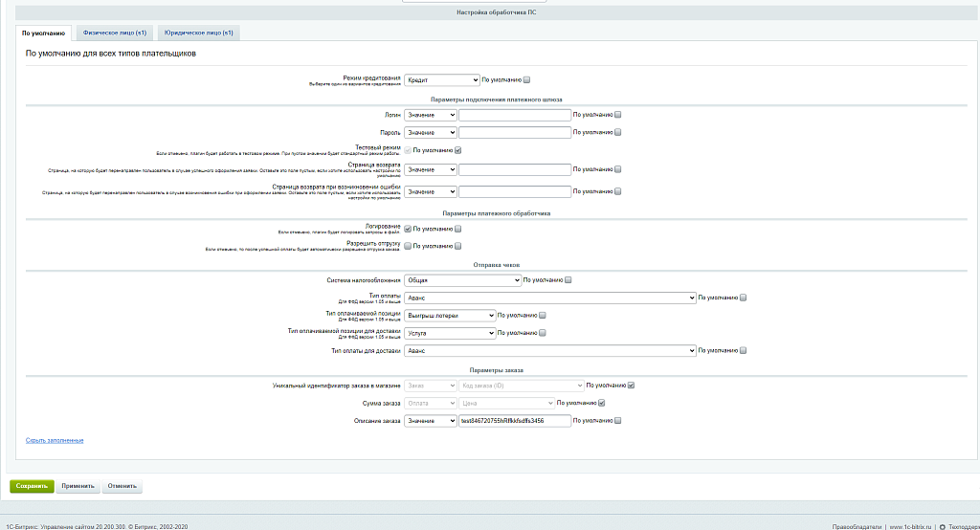The height and width of the screenshot is (530, 980).
Task: Select the По умолчанию tab
Action: (44, 33)
